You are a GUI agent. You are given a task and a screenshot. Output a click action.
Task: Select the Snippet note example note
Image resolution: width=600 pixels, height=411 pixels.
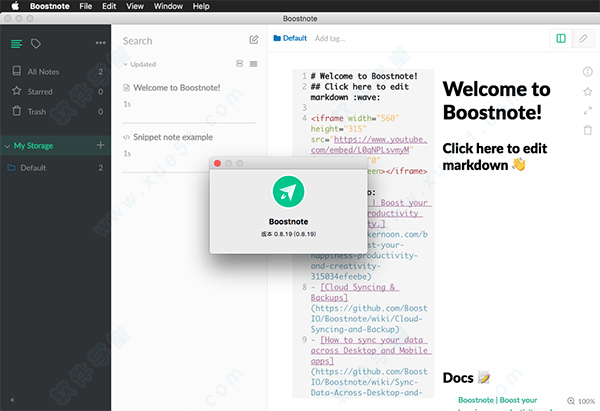[x=189, y=145]
